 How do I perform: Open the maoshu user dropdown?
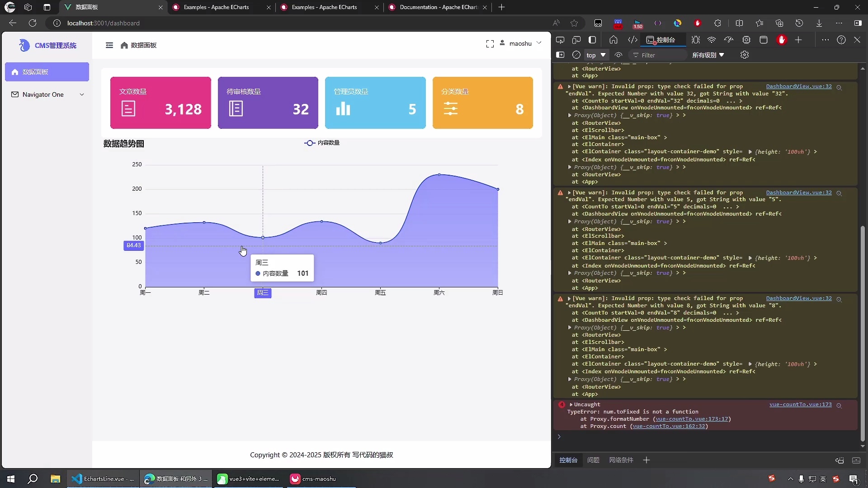tap(521, 43)
